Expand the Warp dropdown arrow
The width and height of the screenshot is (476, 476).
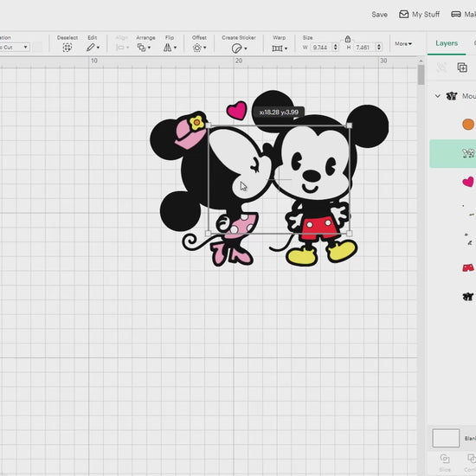[286, 48]
